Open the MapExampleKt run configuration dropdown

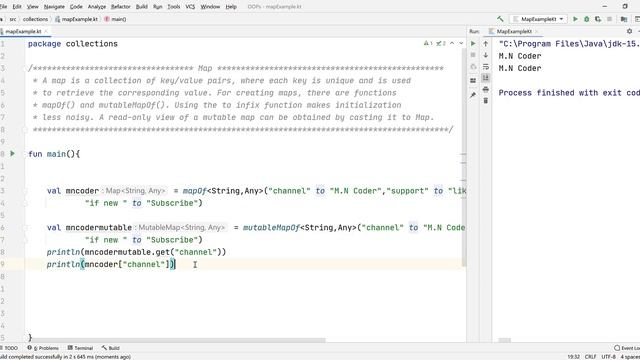(539, 19)
